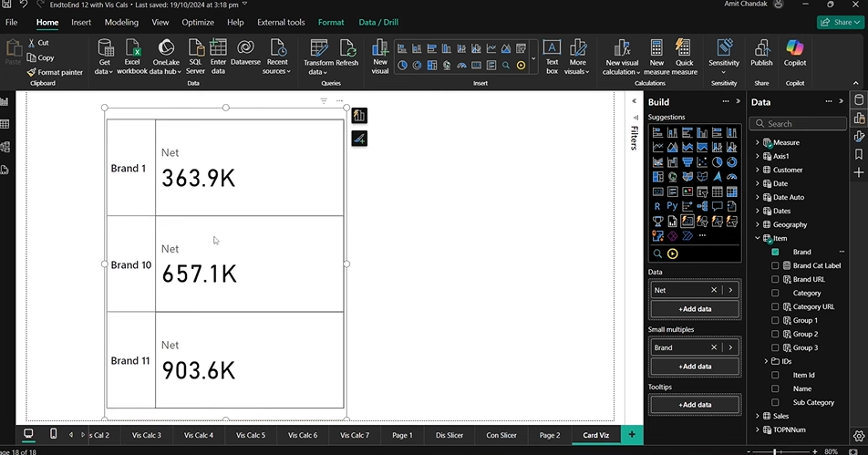Create a New visual calculation

click(x=621, y=57)
